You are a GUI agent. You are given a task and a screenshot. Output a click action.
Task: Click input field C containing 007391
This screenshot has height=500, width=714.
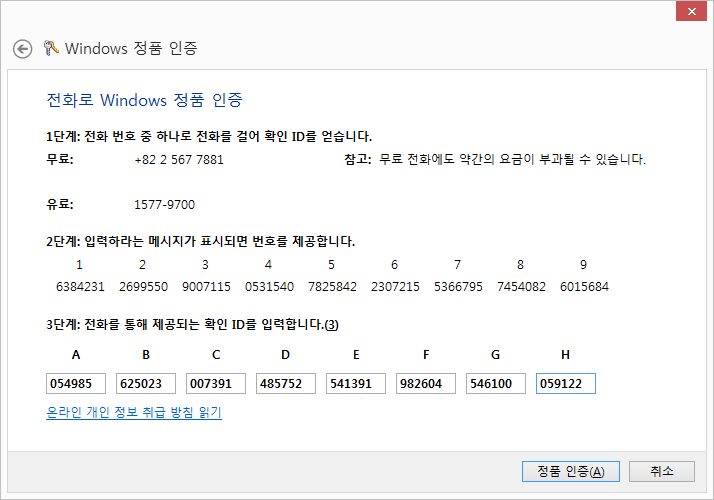pos(216,383)
